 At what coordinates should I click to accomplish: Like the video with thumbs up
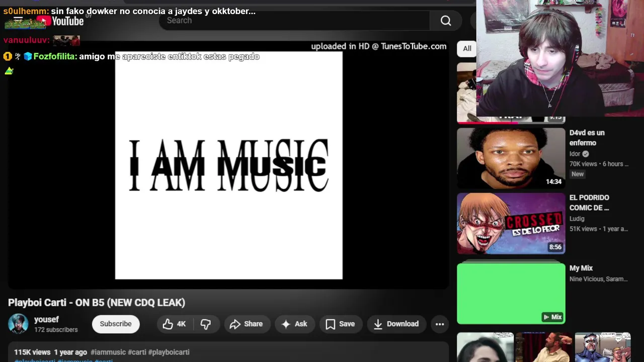(x=174, y=324)
